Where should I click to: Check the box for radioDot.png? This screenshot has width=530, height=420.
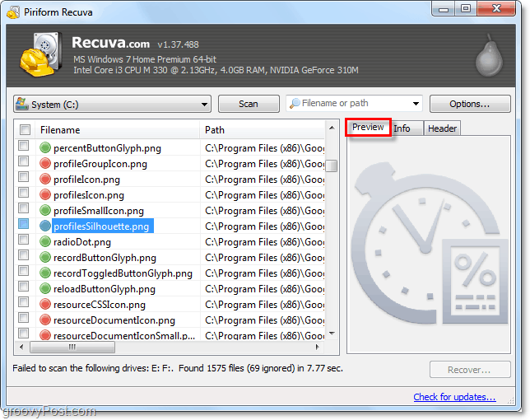23,240
